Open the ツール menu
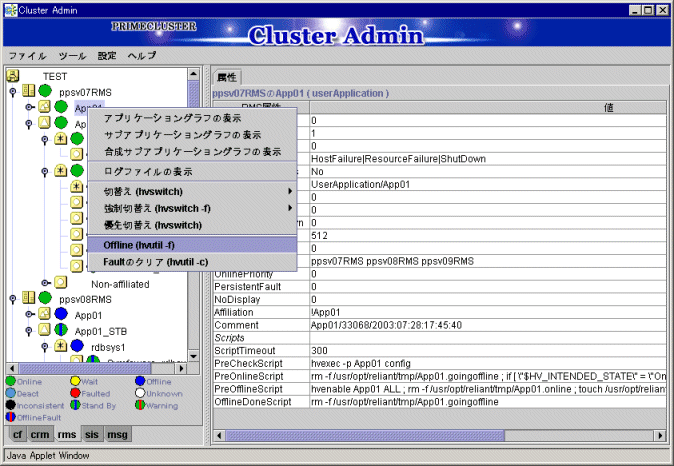 pyautogui.click(x=72, y=56)
